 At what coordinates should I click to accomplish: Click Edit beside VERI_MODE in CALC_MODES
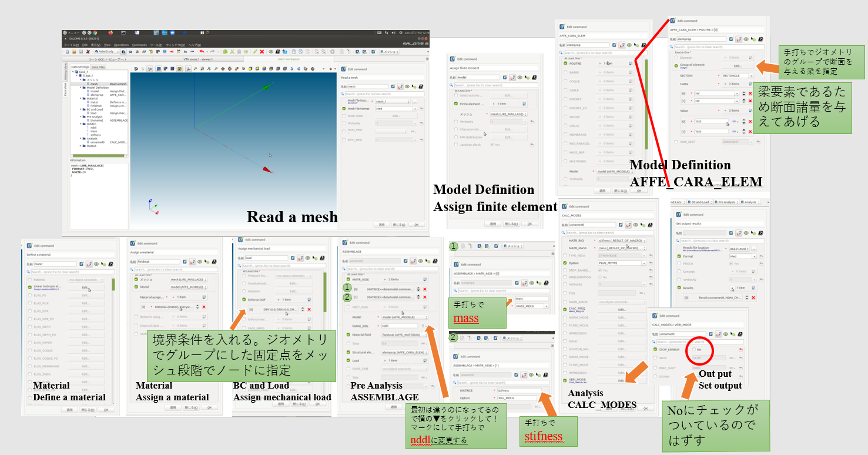(x=622, y=380)
